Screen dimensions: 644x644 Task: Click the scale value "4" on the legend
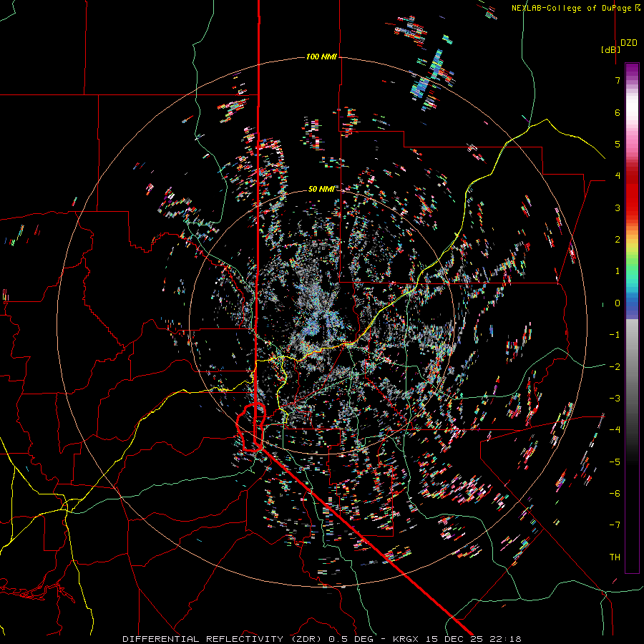coord(618,176)
